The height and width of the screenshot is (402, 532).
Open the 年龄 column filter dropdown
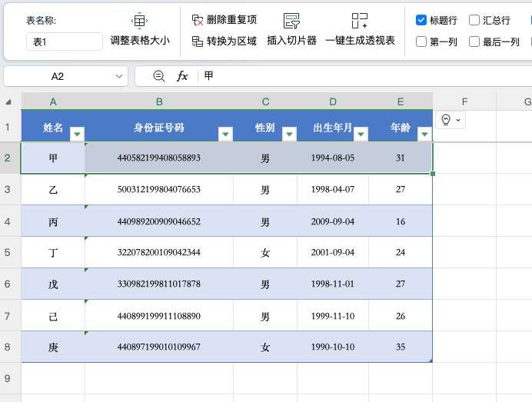click(x=424, y=134)
